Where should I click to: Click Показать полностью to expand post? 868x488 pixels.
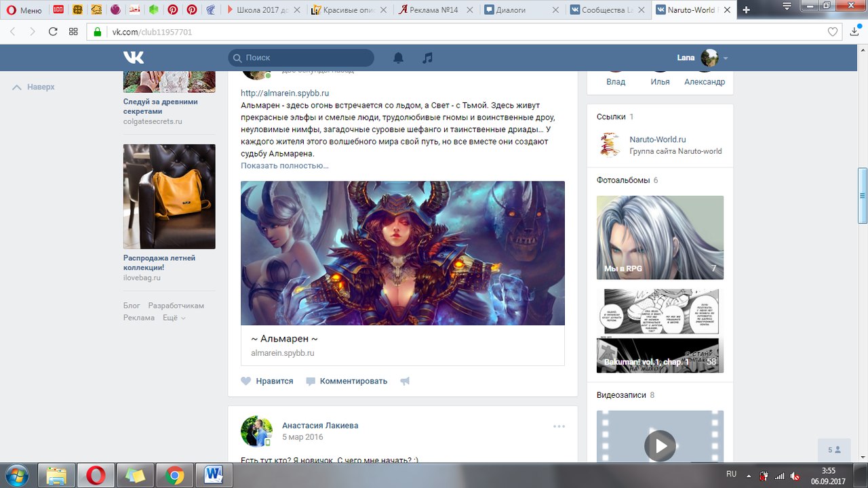[285, 166]
